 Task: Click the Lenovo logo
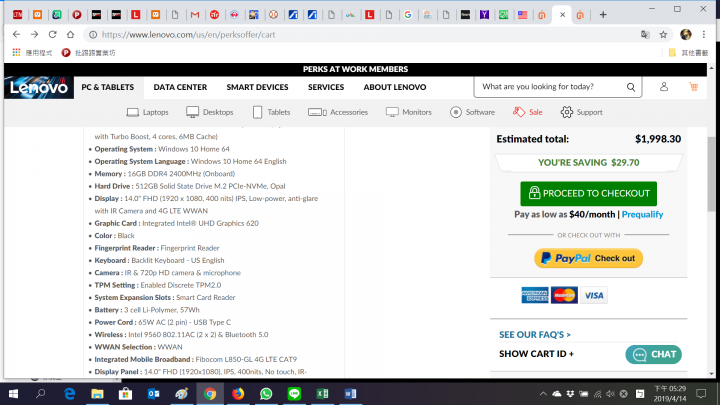39,87
